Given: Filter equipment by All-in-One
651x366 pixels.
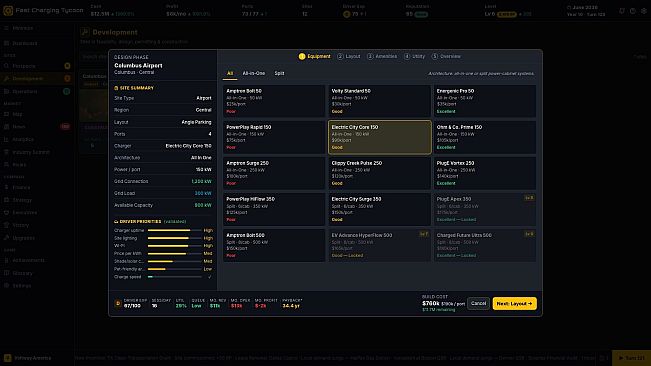Looking at the screenshot, I should [253, 73].
